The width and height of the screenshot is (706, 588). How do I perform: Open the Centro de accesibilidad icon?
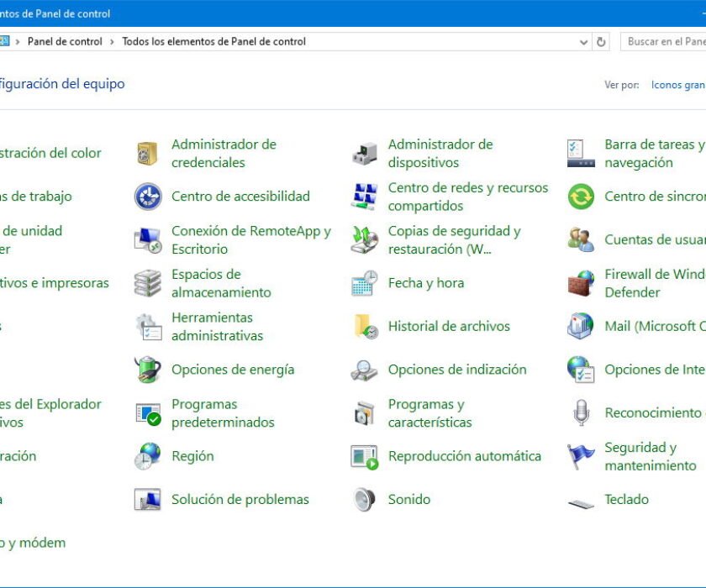coord(148,197)
